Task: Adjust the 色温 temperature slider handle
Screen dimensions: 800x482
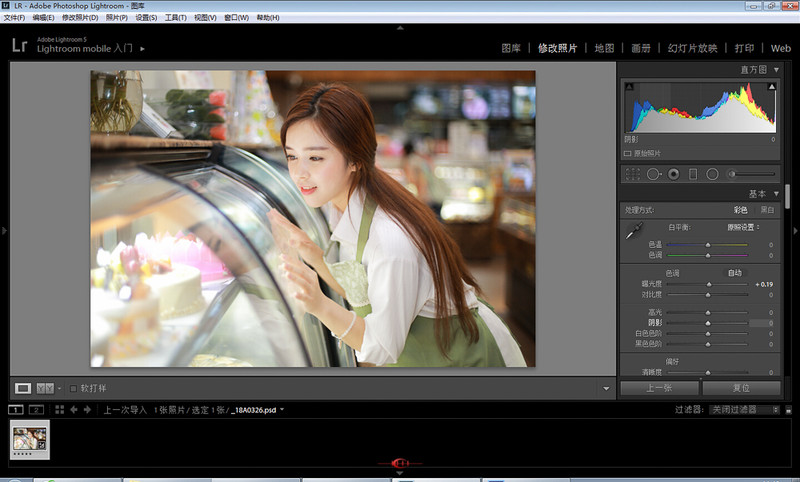Action: [x=708, y=245]
